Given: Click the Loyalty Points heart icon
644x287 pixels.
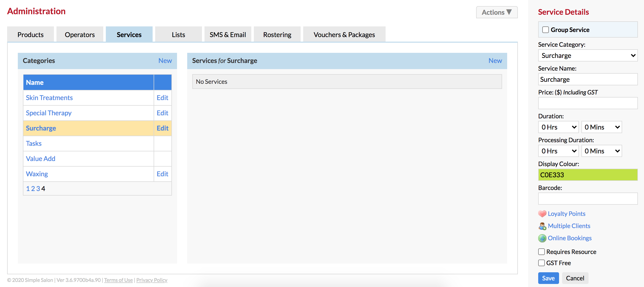Looking at the screenshot, I should pos(542,214).
